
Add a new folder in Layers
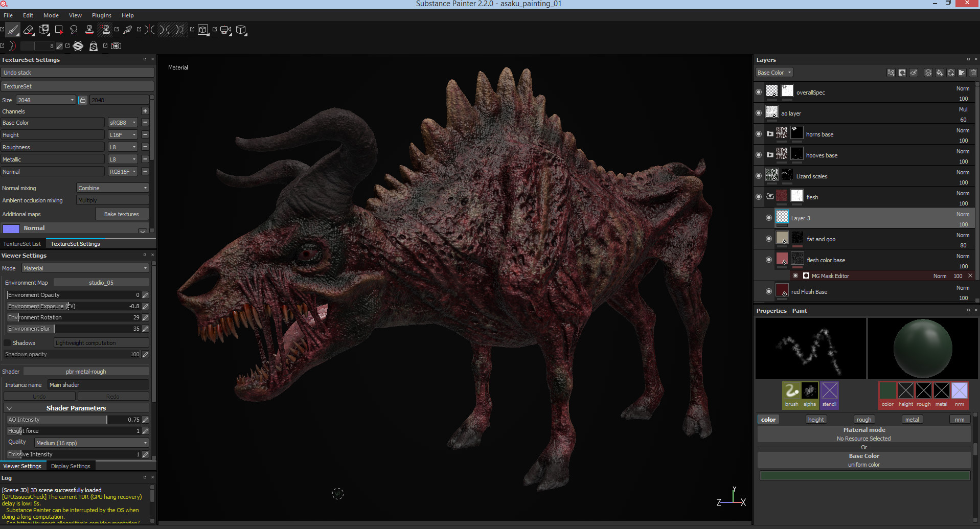coord(962,73)
